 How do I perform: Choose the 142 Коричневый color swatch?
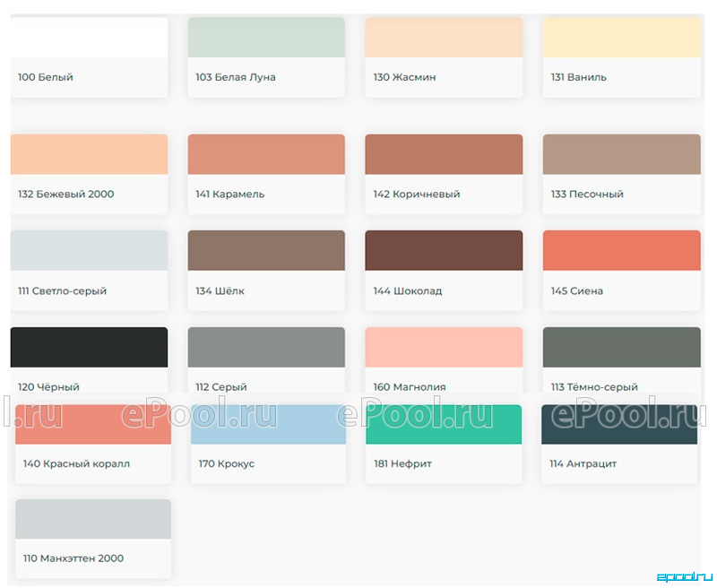(x=444, y=154)
